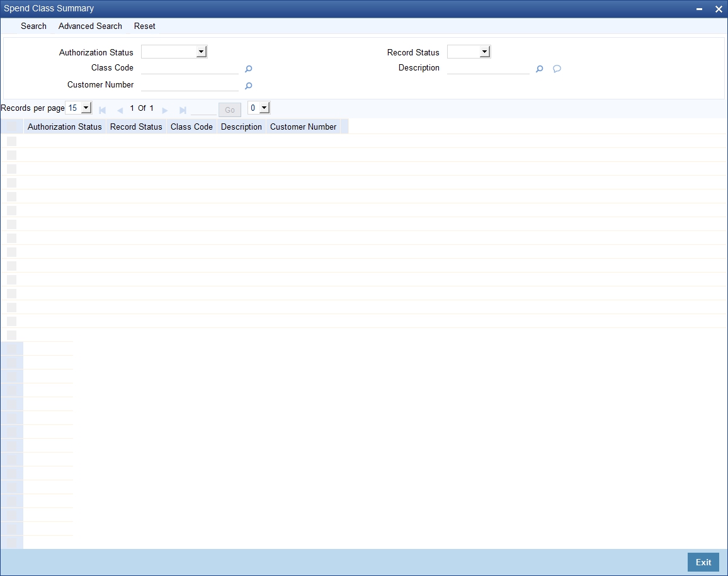Sort by Record Status column header
Image resolution: width=728 pixels, height=576 pixels.
tap(136, 127)
